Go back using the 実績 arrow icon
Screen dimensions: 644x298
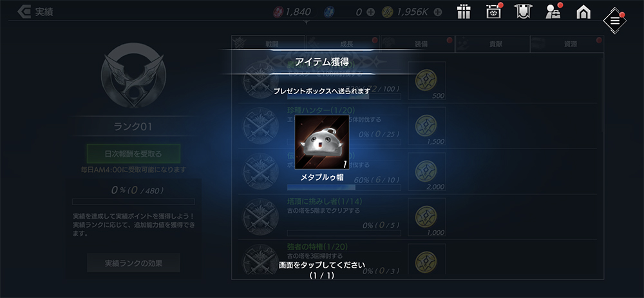[x=24, y=12]
